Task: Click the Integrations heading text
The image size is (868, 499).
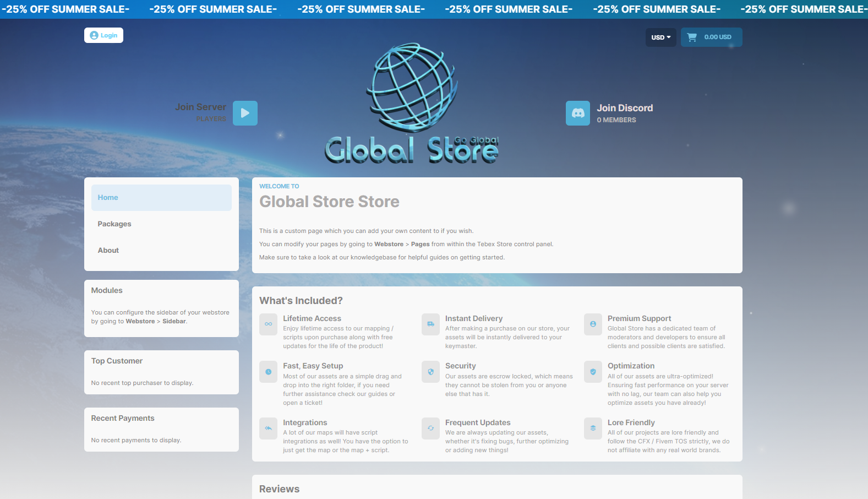Action: [x=305, y=422]
